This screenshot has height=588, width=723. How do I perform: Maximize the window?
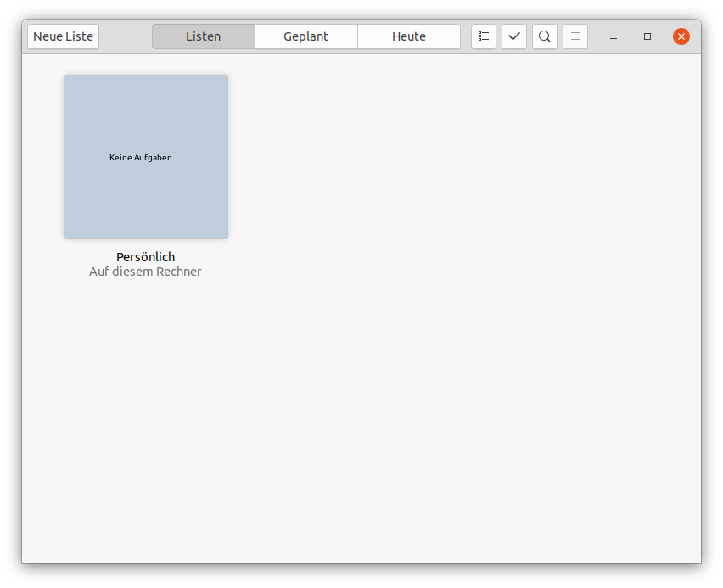pos(647,36)
